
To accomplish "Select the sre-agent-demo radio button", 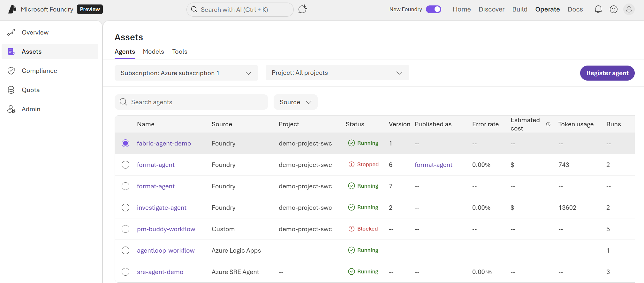I will coord(125,272).
